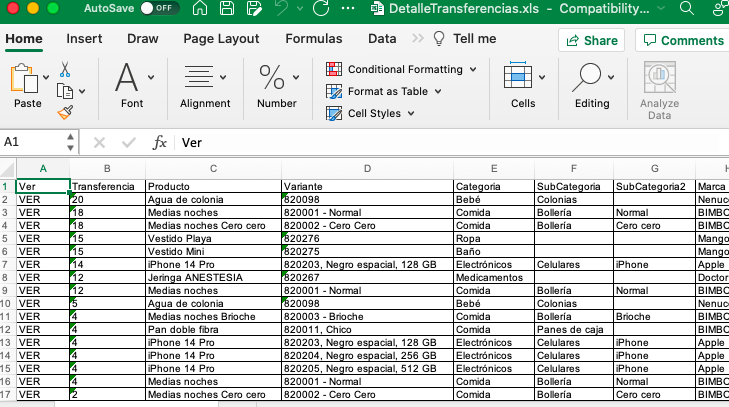Switch to the Formulas tab
Image resolution: width=729 pixels, height=407 pixels.
point(314,39)
